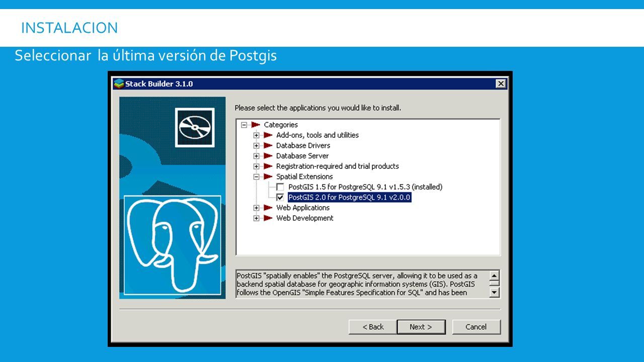This screenshot has width=644, height=362.
Task: Expand the Database Drivers node
Action: pyautogui.click(x=257, y=146)
